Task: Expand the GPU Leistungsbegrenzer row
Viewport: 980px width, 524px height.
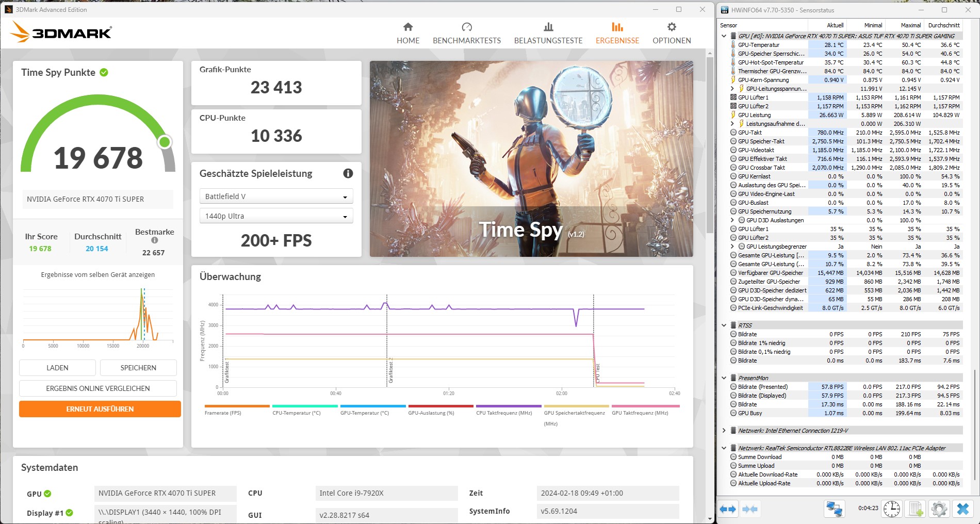Action: click(732, 247)
